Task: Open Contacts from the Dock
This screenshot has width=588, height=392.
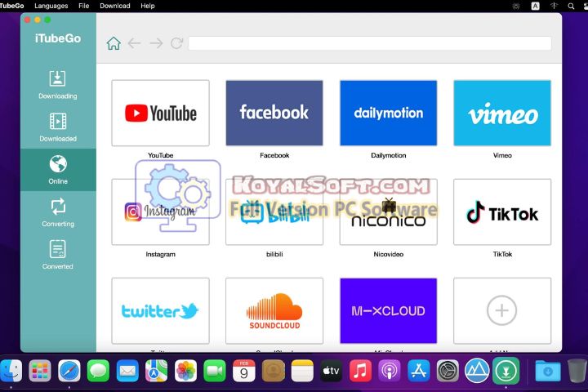Action: (x=273, y=371)
